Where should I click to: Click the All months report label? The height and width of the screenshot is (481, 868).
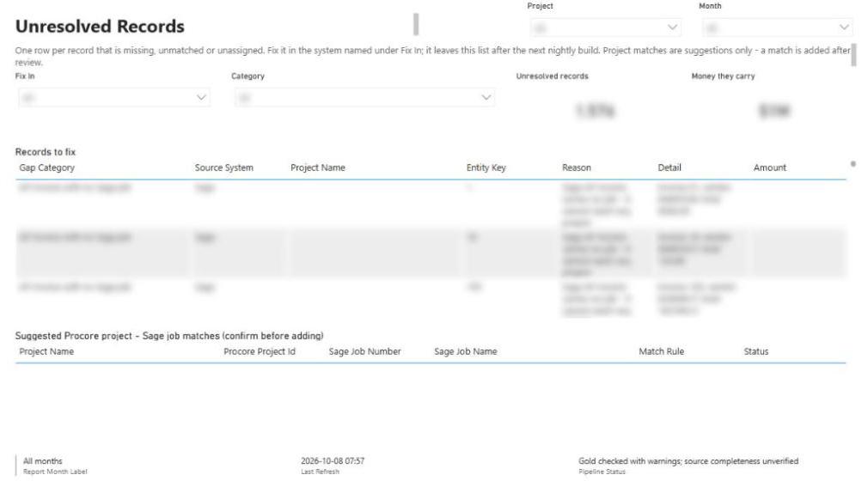[x=43, y=461]
